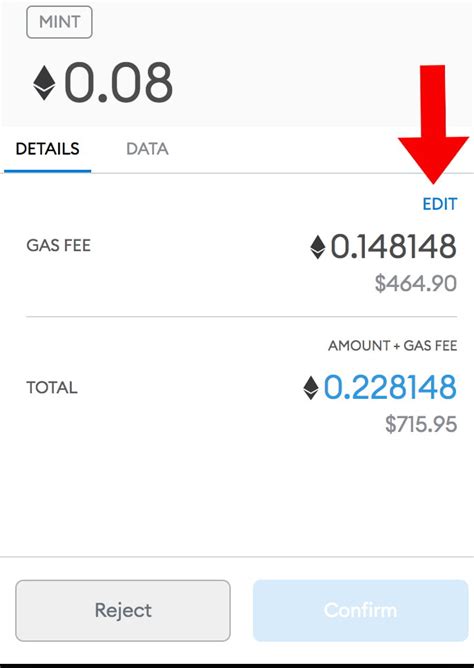Click the $715.95 total value

click(421, 424)
